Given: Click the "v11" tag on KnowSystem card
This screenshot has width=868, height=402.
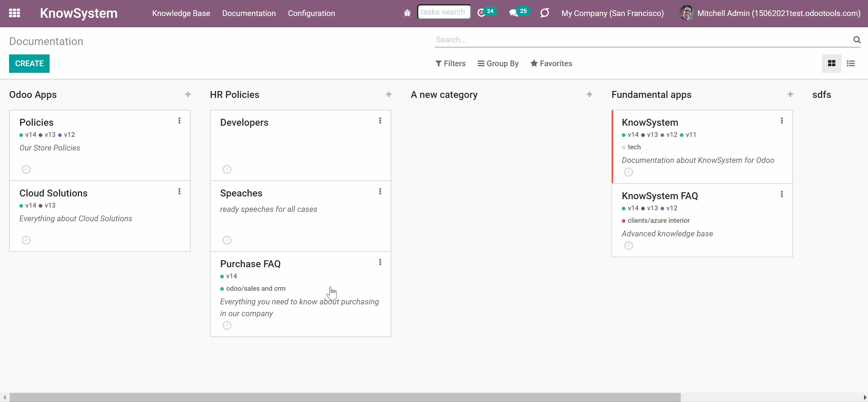Looking at the screenshot, I should [688, 135].
